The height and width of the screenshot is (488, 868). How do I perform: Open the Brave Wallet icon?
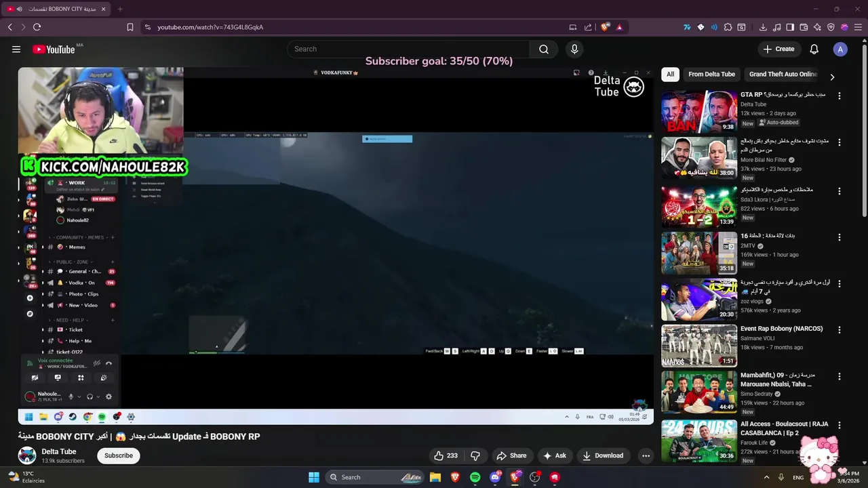pyautogui.click(x=804, y=27)
